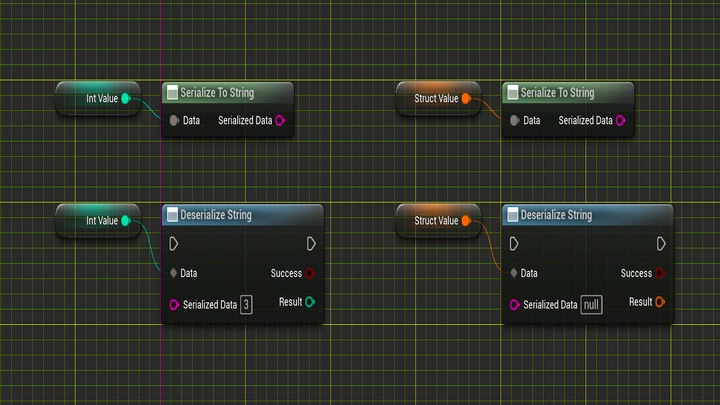Select the bottom-right Struct Value variable node label
The image size is (720, 405).
click(436, 220)
